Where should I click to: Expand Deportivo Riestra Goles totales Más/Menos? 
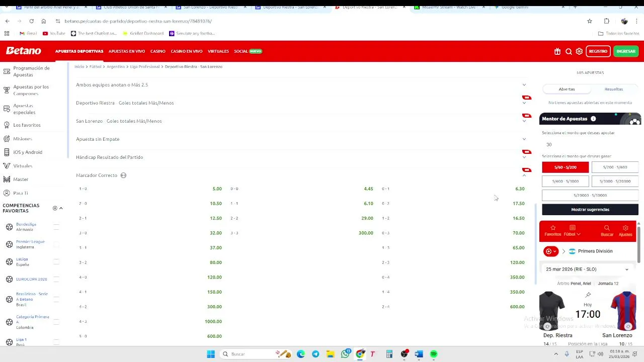[524, 103]
